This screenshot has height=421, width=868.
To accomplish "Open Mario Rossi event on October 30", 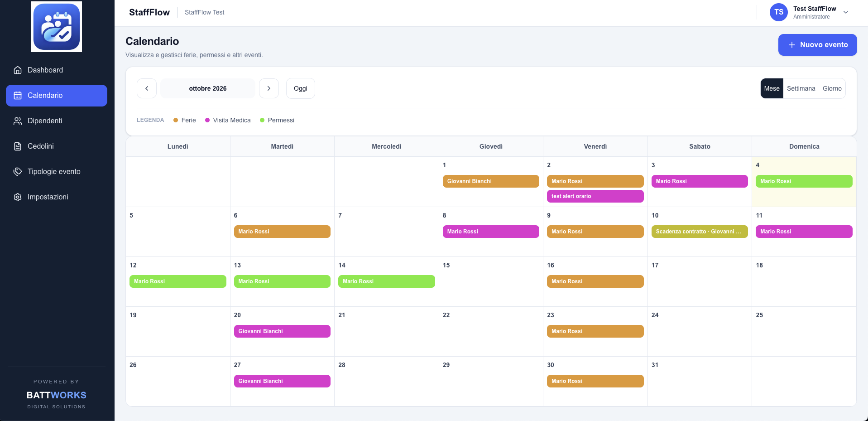I will pyautogui.click(x=595, y=381).
